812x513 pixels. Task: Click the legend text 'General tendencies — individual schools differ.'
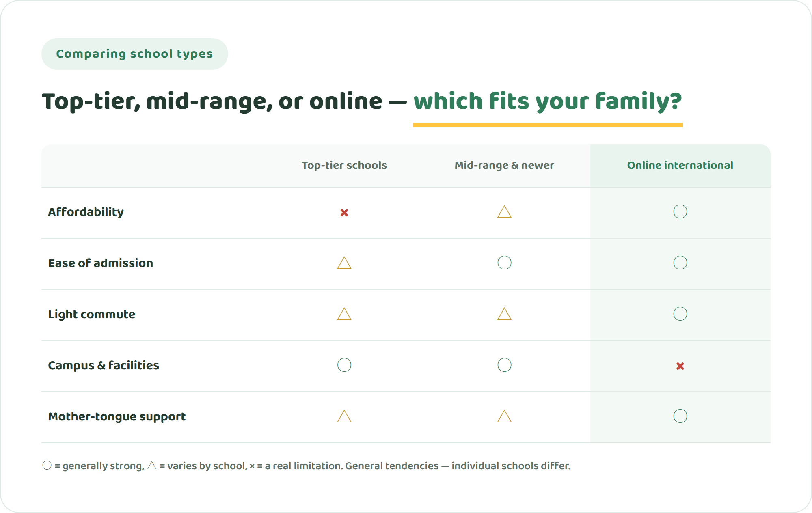458,466
